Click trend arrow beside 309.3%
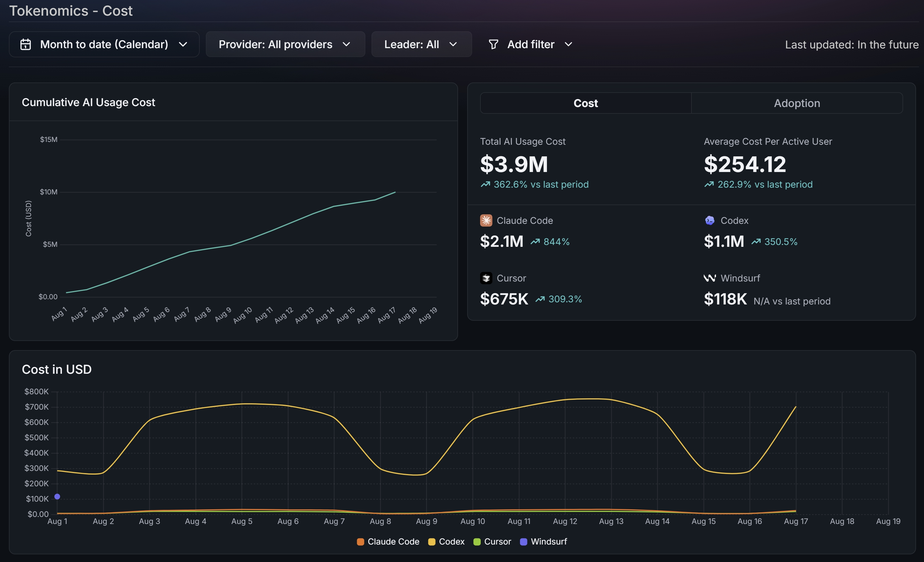Viewport: 924px width, 562px height. [x=540, y=299]
